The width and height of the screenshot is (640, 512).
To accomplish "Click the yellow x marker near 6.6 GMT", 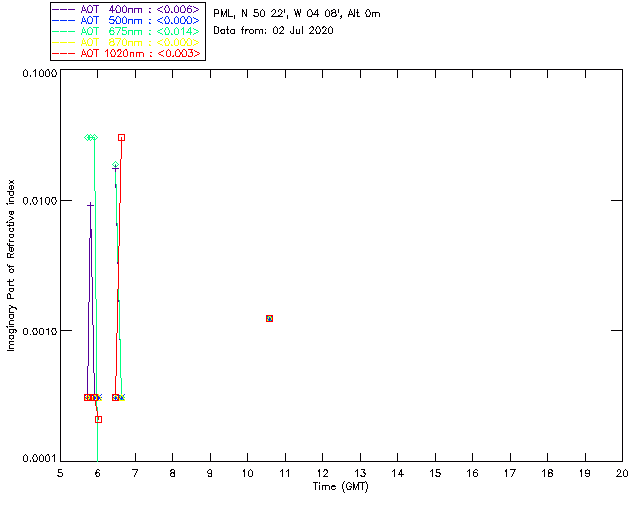I will coord(121,397).
